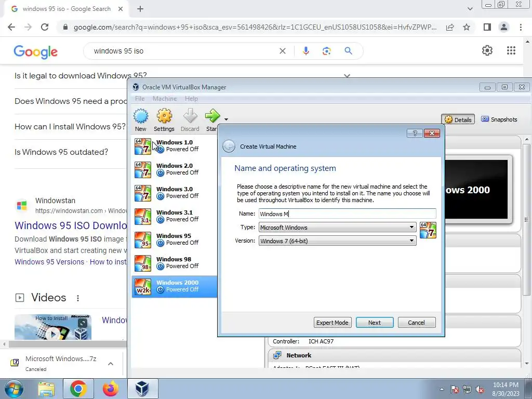Expand the Type dropdown Microsoft Windows
The image size is (532, 399).
point(337,228)
